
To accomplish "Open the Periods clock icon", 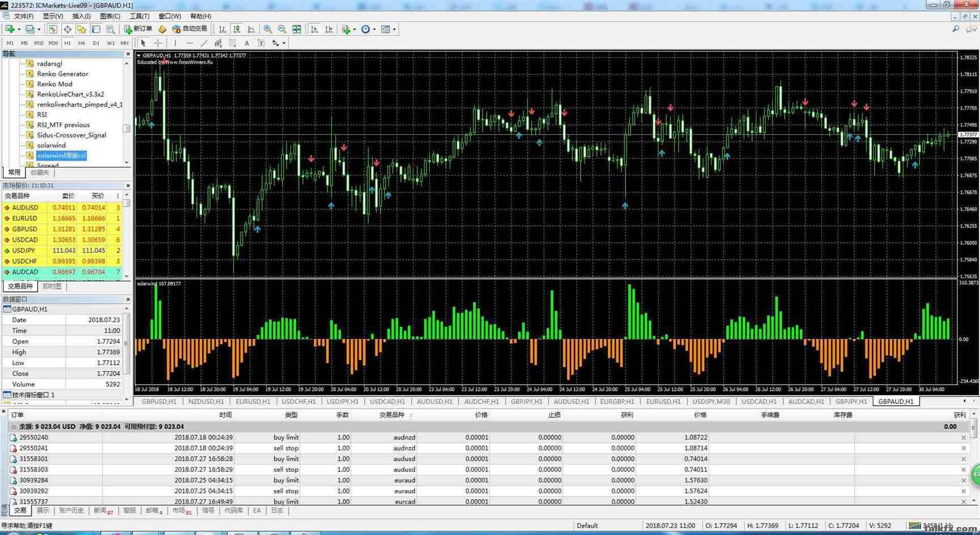I will pos(366,29).
